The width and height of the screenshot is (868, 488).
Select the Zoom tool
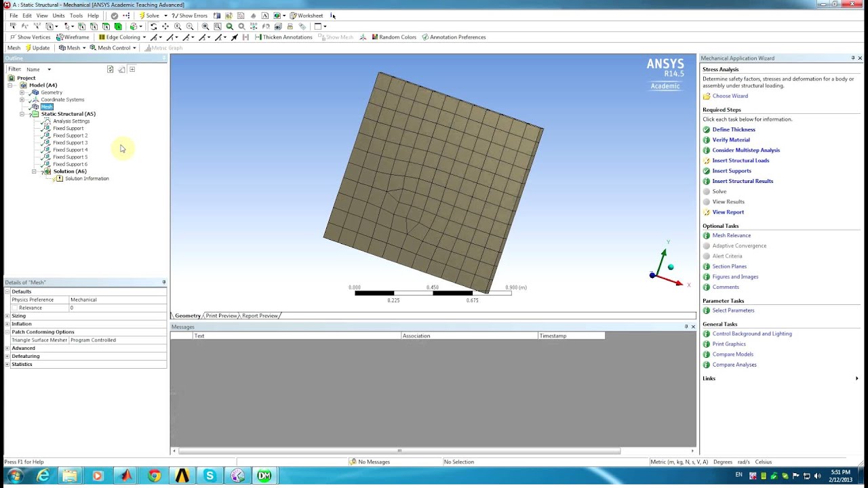click(x=178, y=26)
